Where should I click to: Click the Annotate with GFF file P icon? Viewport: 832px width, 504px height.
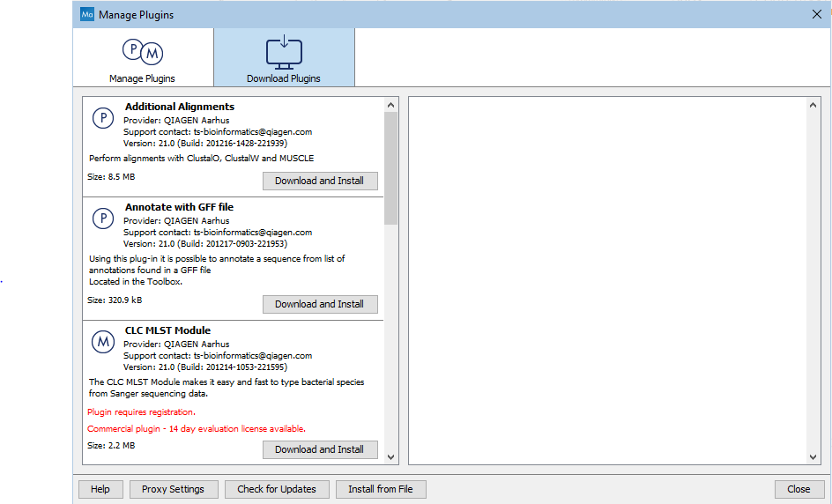click(103, 219)
